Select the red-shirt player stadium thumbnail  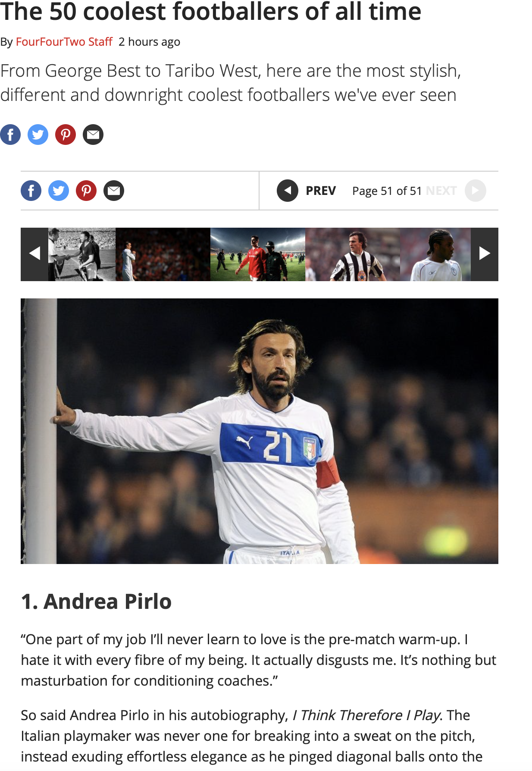pos(258,254)
